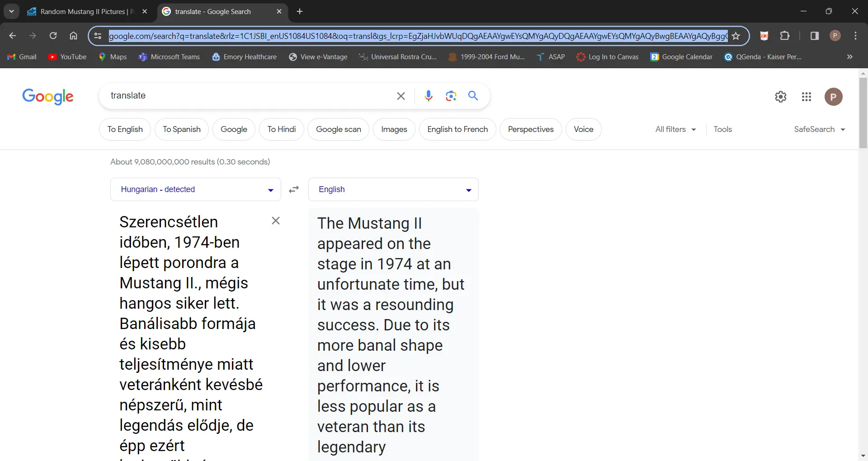This screenshot has width=868, height=461.
Task: Click the results count text
Action: 190,162
